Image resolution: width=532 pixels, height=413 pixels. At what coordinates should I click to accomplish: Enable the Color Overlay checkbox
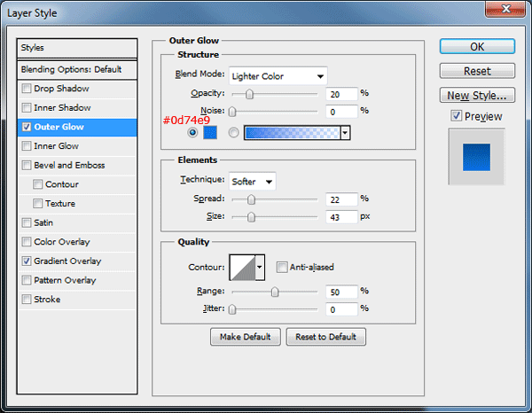(x=27, y=242)
